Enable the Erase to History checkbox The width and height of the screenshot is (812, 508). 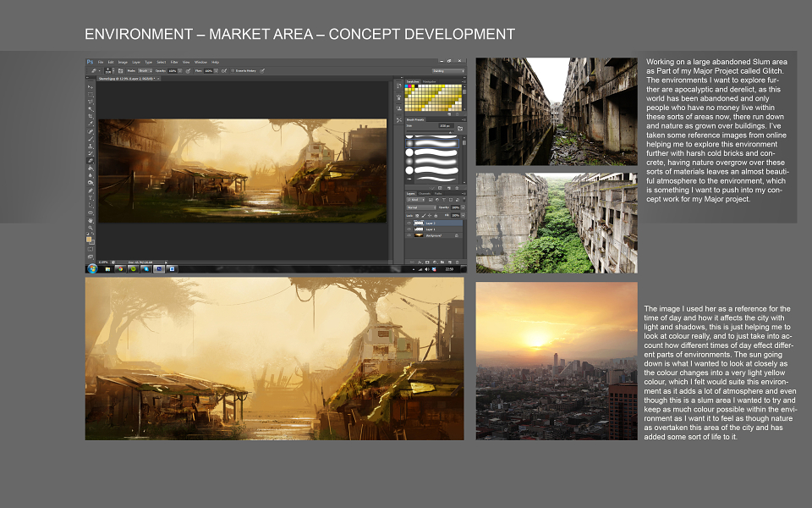tap(233, 70)
